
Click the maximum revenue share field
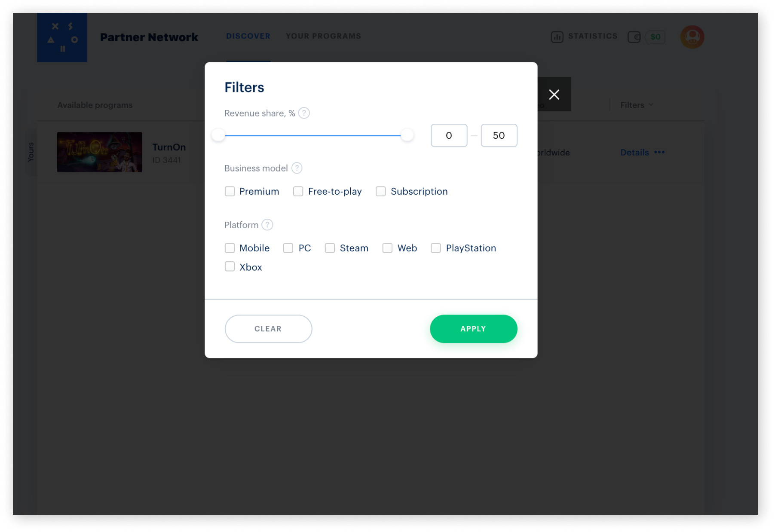coord(499,135)
